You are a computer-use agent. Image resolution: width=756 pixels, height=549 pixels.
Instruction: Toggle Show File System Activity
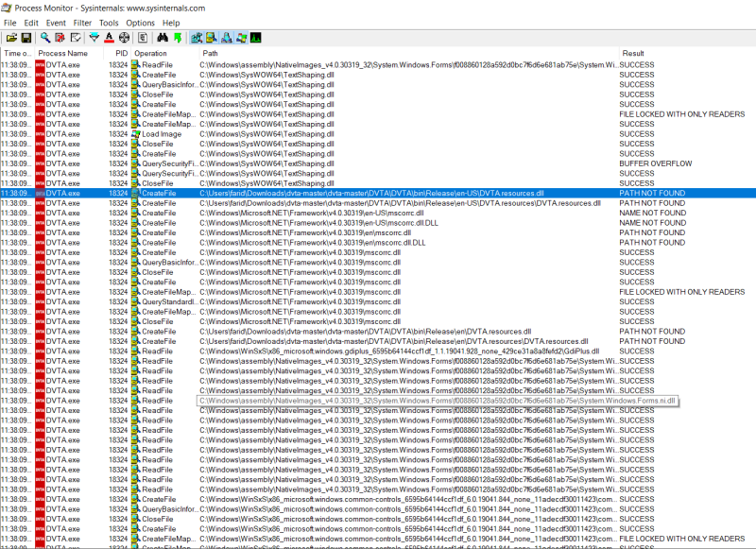click(x=211, y=38)
